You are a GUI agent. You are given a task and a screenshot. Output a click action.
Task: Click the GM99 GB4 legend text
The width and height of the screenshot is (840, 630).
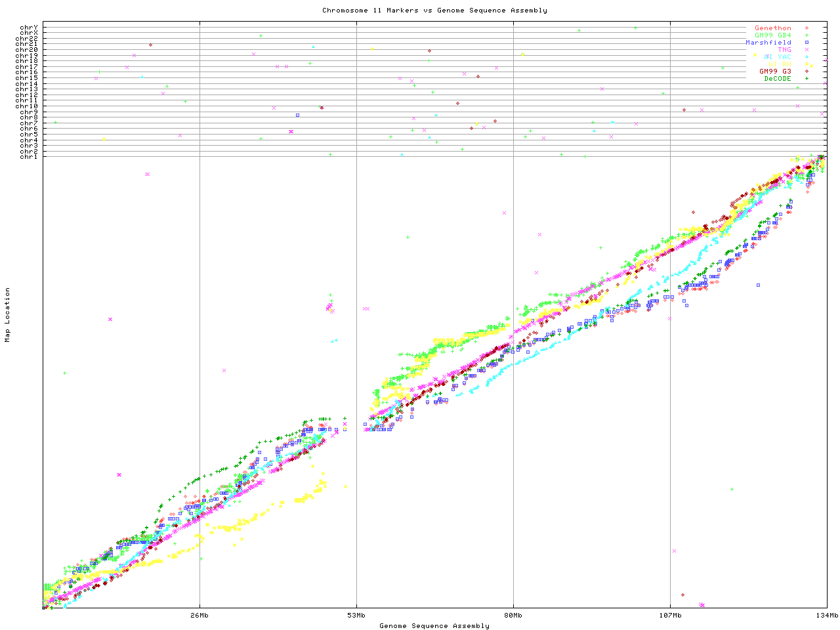pos(772,35)
